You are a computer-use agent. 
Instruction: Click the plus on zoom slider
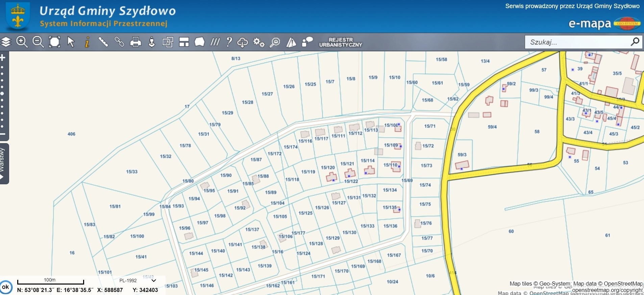point(3,58)
